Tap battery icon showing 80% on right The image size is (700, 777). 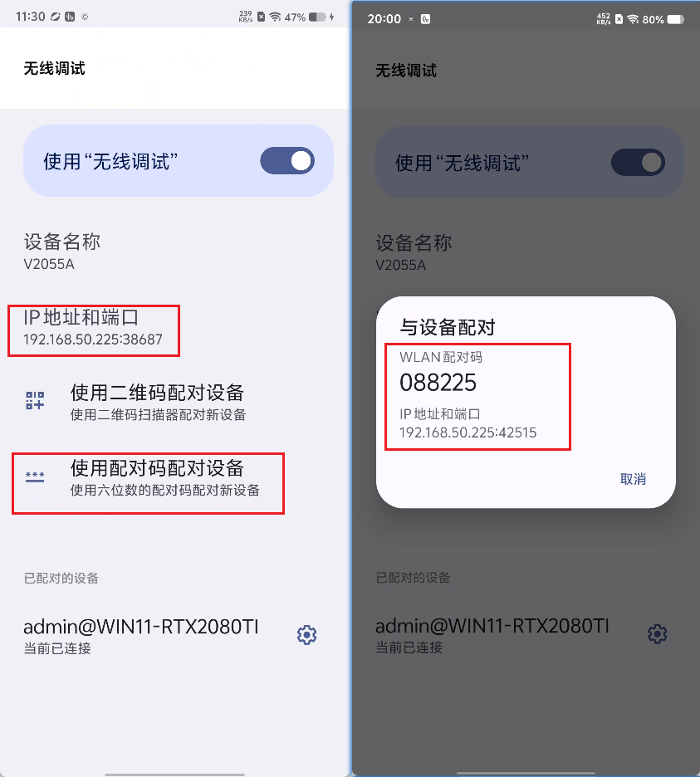pos(675,19)
